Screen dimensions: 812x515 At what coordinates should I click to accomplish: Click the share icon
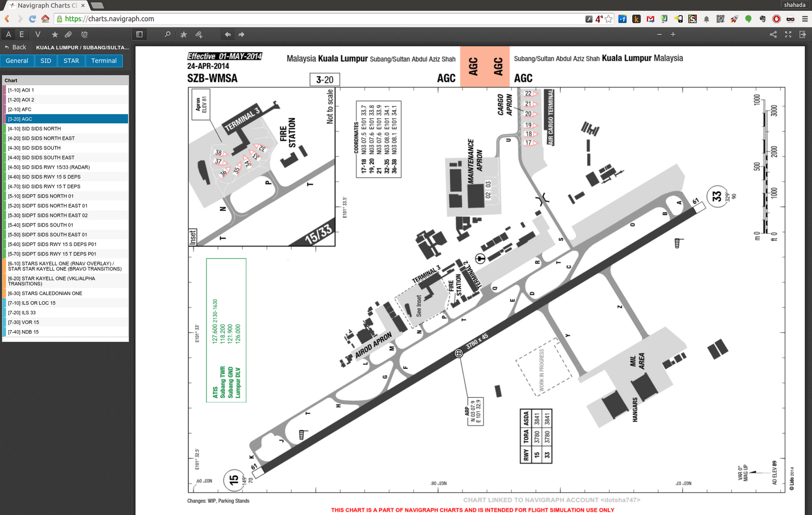[773, 35]
